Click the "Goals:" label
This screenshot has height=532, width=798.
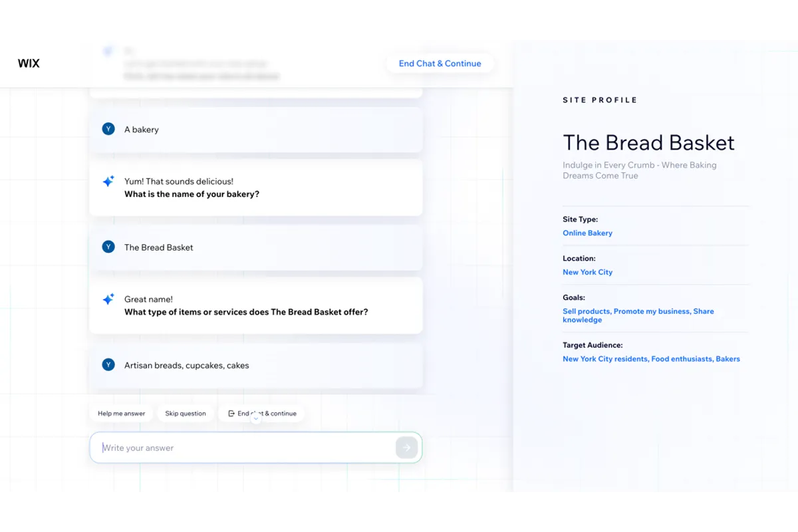[574, 298]
